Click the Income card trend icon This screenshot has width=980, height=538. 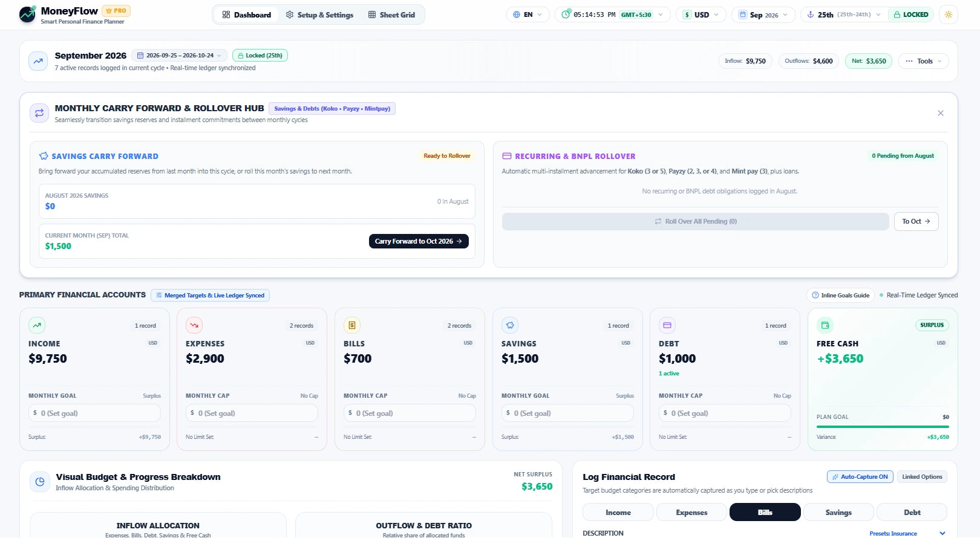point(37,325)
